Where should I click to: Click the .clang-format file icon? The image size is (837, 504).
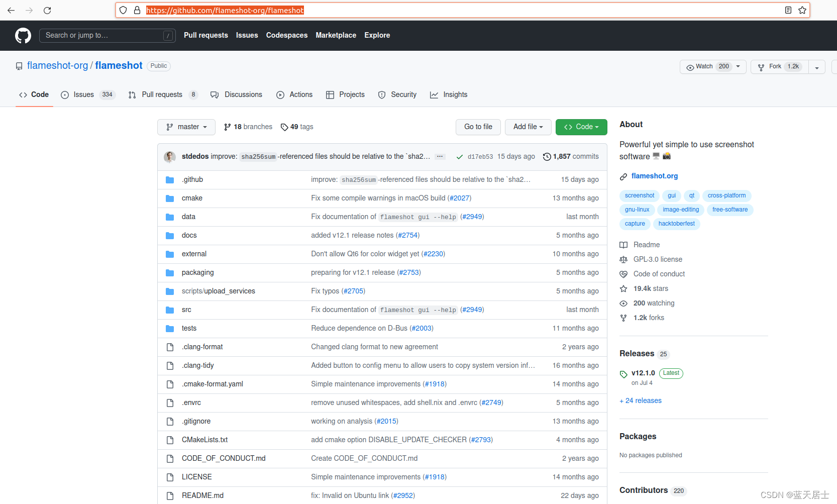170,347
